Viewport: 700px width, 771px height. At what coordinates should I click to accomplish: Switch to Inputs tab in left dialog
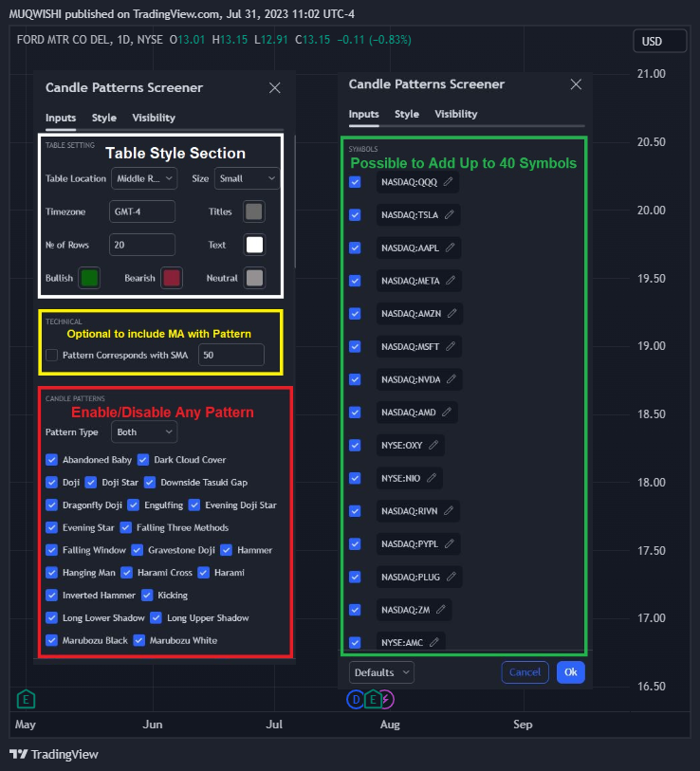[61, 118]
